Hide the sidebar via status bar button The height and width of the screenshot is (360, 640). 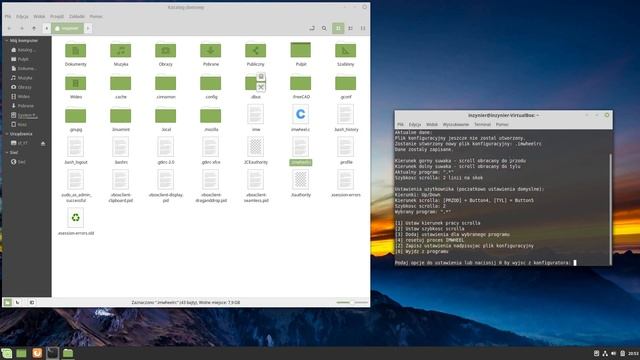click(32, 302)
